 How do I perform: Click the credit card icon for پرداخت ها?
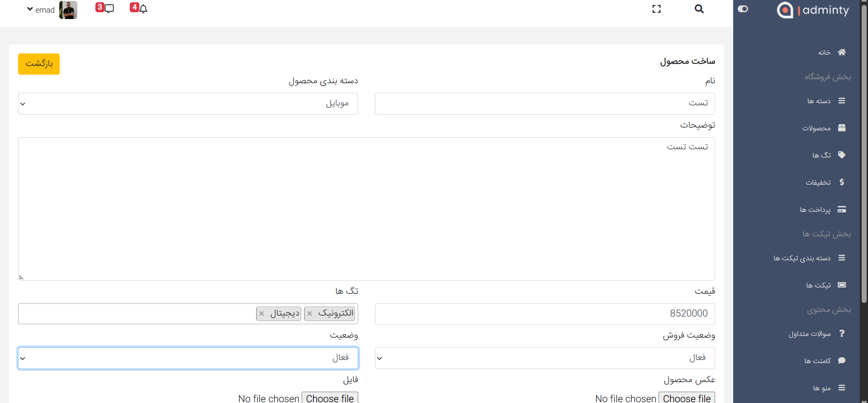click(841, 209)
